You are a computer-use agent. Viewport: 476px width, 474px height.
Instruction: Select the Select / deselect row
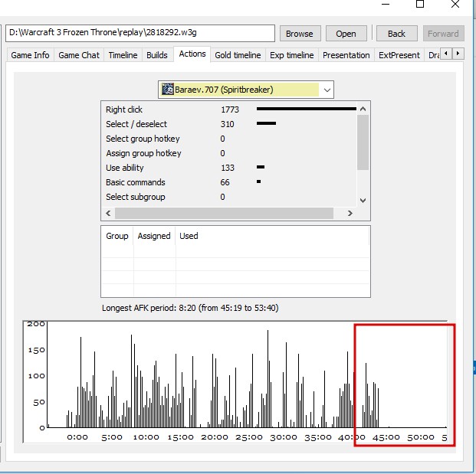(x=229, y=124)
